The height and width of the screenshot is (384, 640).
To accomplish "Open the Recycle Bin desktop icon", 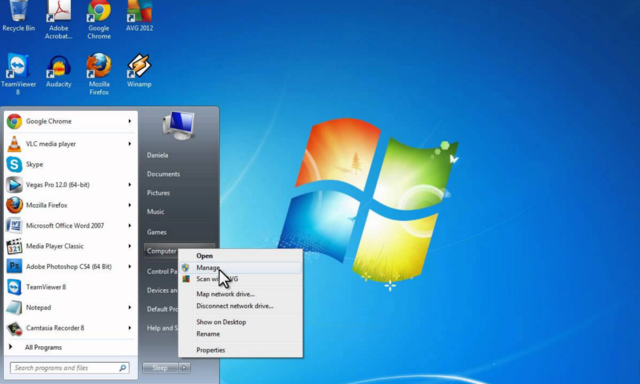I will click(18, 16).
